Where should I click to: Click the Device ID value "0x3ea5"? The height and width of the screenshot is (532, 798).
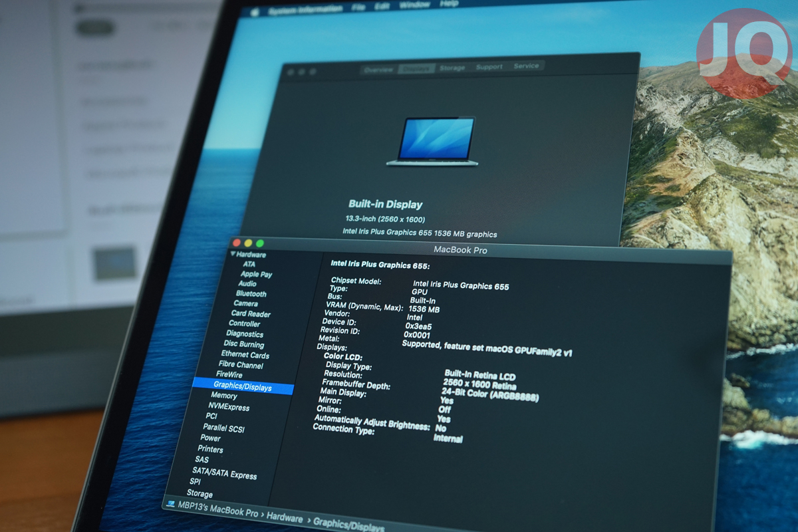(x=418, y=327)
